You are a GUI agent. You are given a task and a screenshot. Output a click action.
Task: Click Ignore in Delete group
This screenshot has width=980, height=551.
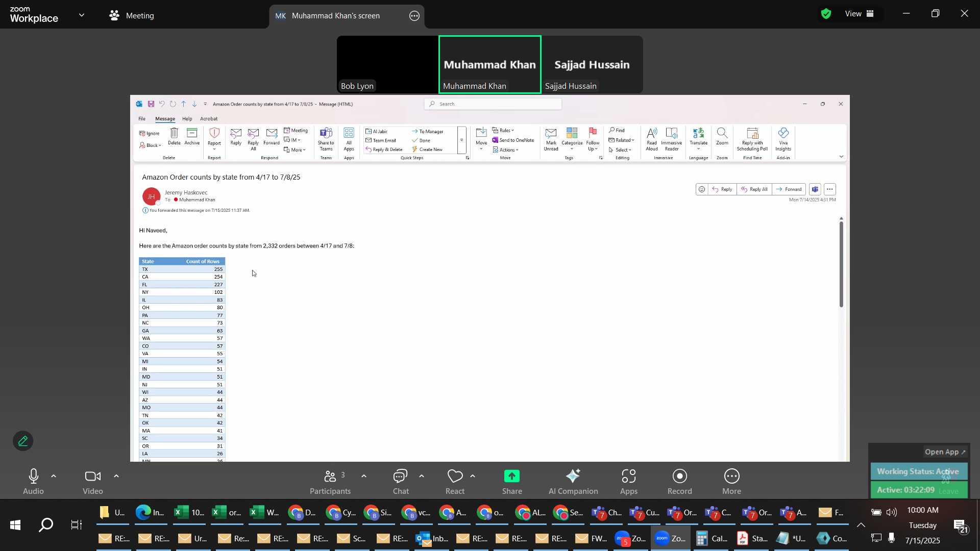tap(150, 134)
